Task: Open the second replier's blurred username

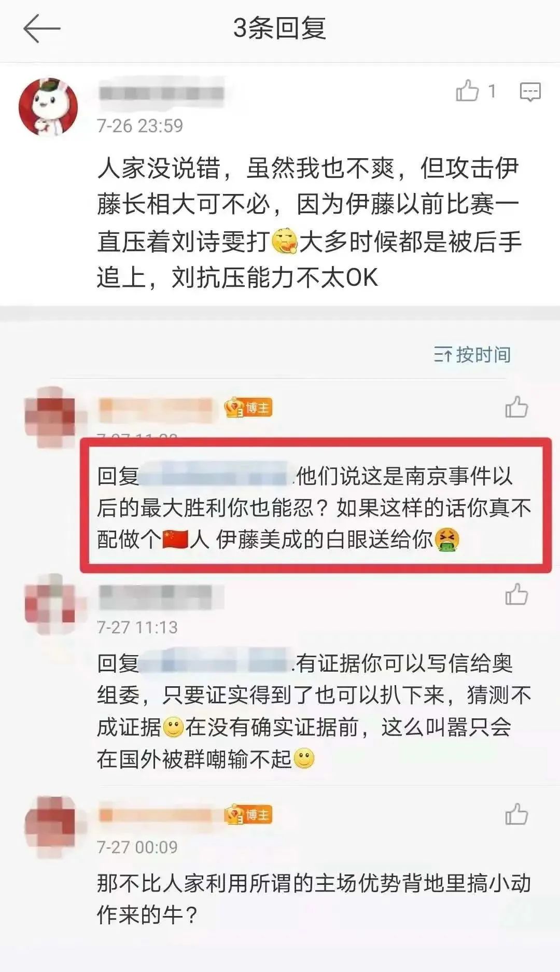Action: (x=161, y=596)
